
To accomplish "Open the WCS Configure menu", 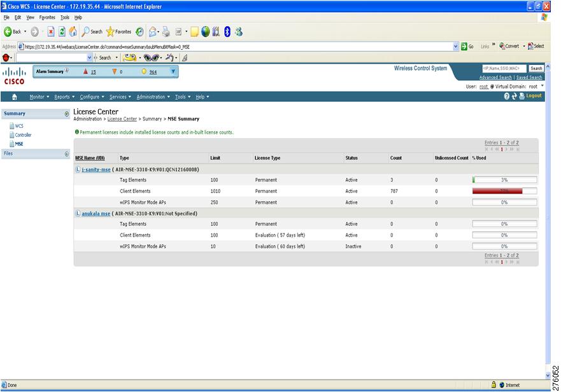I will [x=92, y=97].
